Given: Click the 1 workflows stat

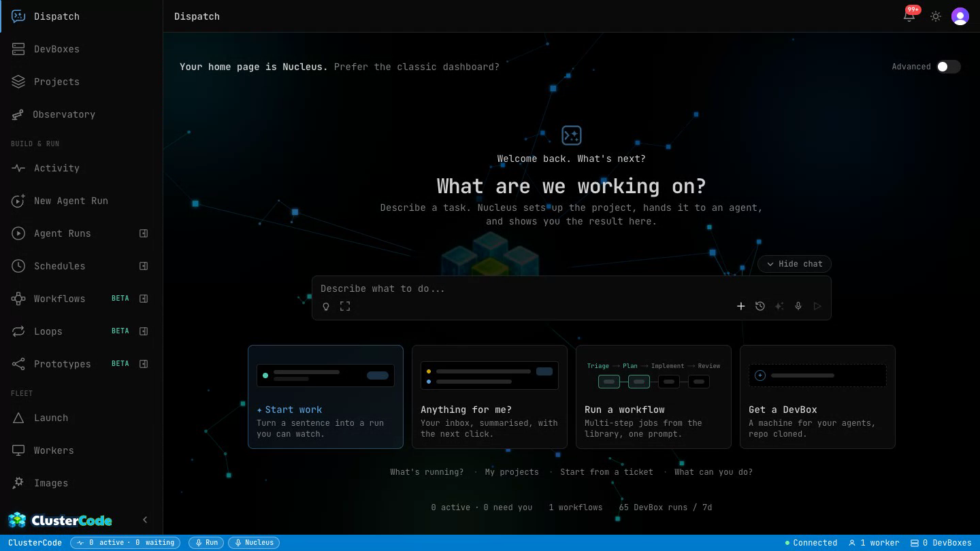Looking at the screenshot, I should tap(576, 507).
